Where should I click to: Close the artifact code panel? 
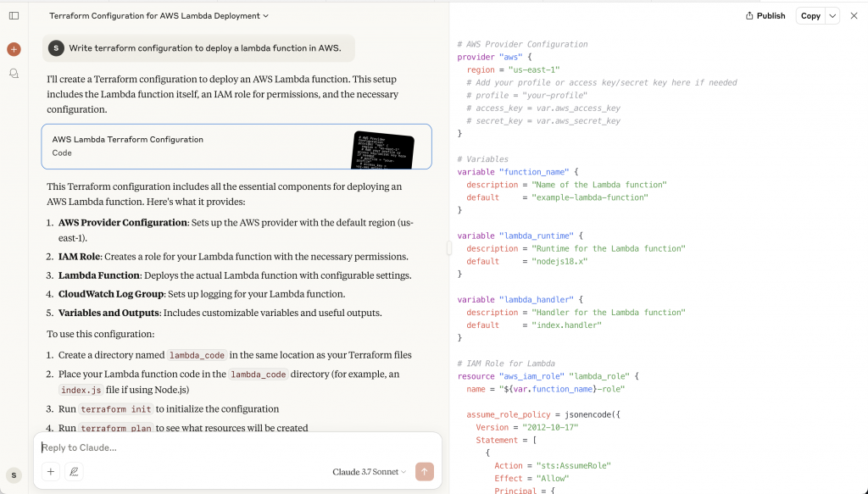854,16
